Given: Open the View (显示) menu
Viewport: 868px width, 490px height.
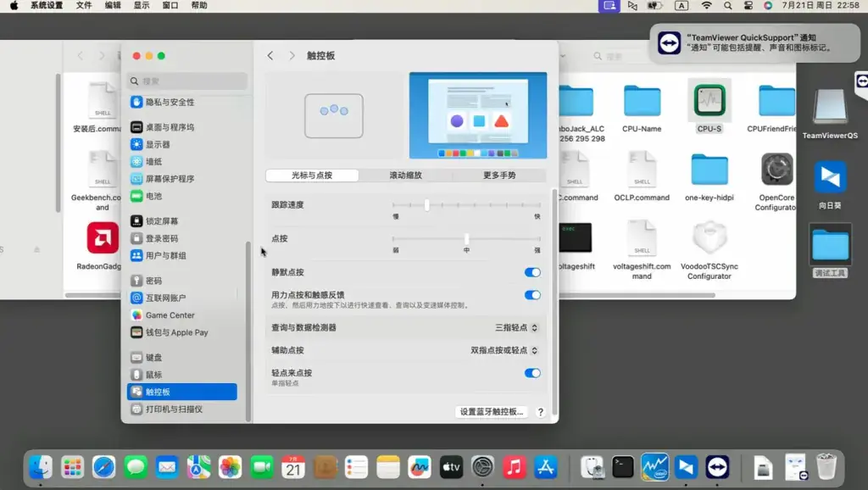Looking at the screenshot, I should (x=142, y=6).
